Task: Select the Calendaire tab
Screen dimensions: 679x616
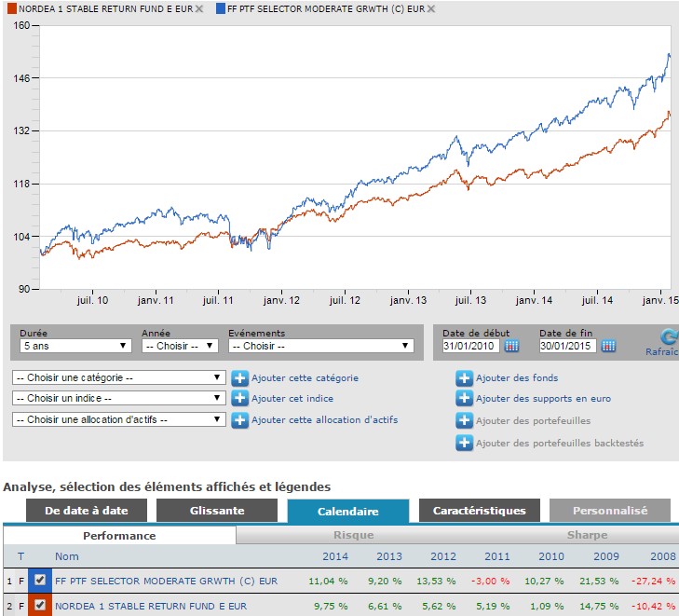Action: coord(348,512)
